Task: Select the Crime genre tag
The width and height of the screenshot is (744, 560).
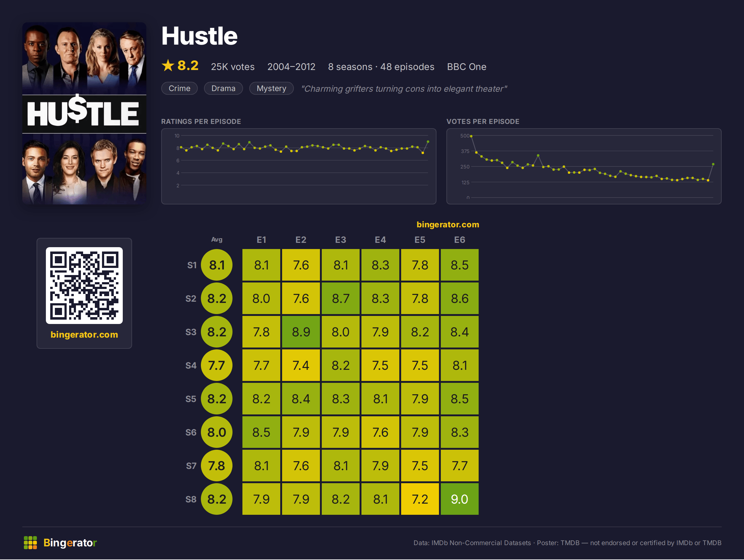Action: point(179,88)
